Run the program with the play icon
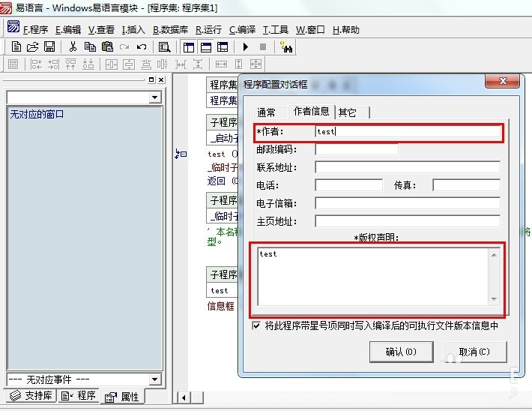The width and height of the screenshot is (532, 411). [x=245, y=46]
